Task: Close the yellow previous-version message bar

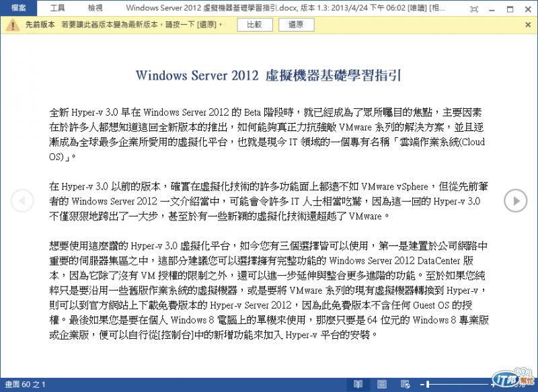Action: pos(528,25)
